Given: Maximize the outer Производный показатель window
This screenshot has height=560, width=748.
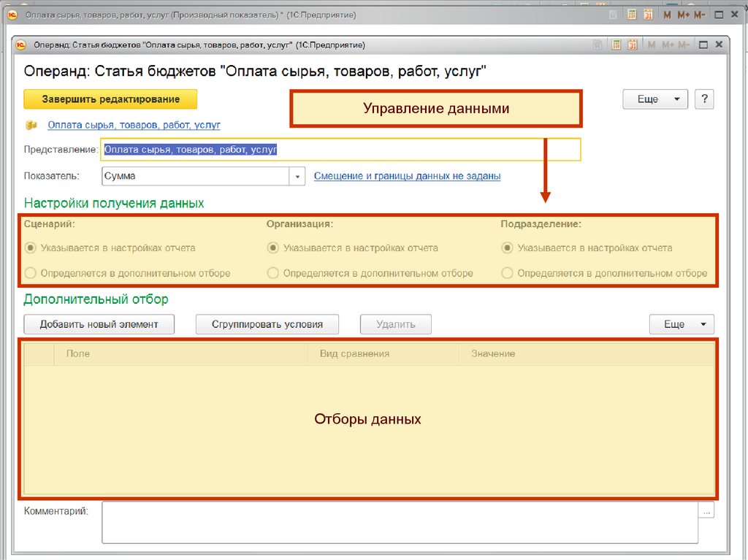Looking at the screenshot, I should 719,15.
